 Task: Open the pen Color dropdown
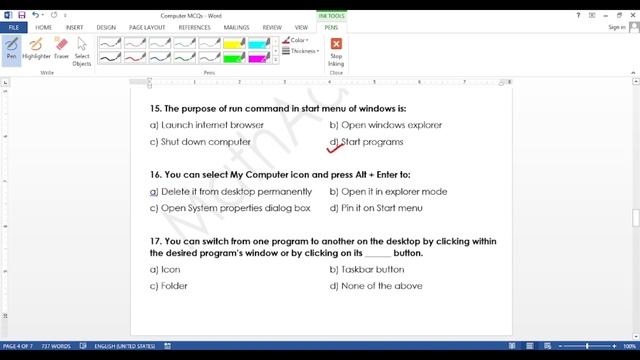296,40
